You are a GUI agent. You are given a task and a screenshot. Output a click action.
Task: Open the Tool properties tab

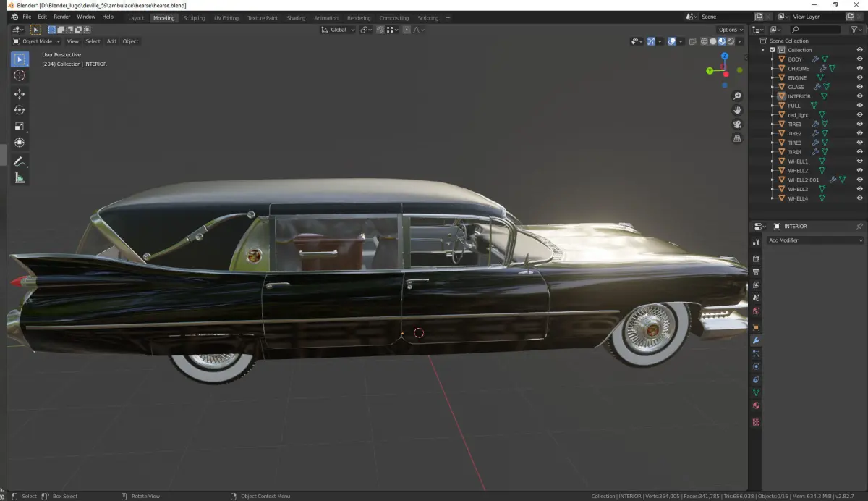[x=756, y=242]
